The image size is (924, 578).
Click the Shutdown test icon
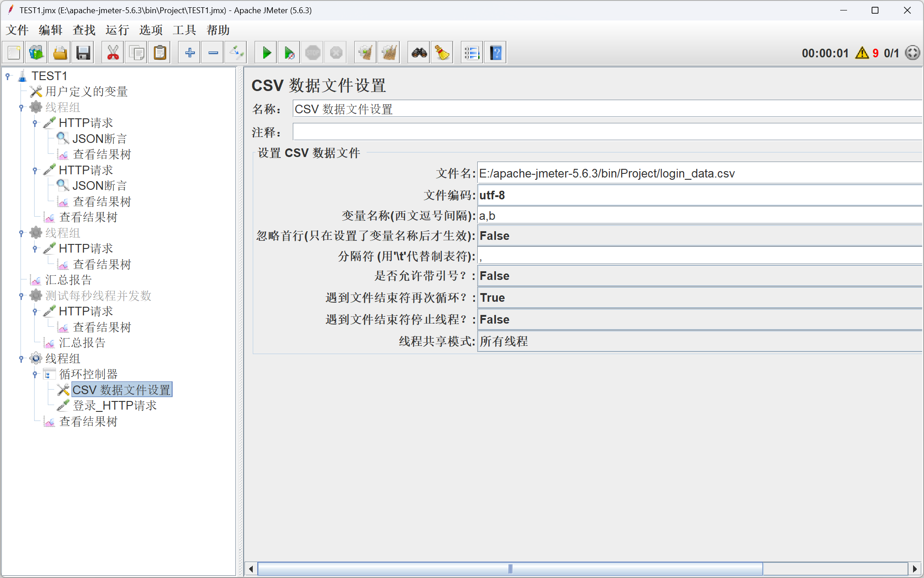[x=336, y=53]
